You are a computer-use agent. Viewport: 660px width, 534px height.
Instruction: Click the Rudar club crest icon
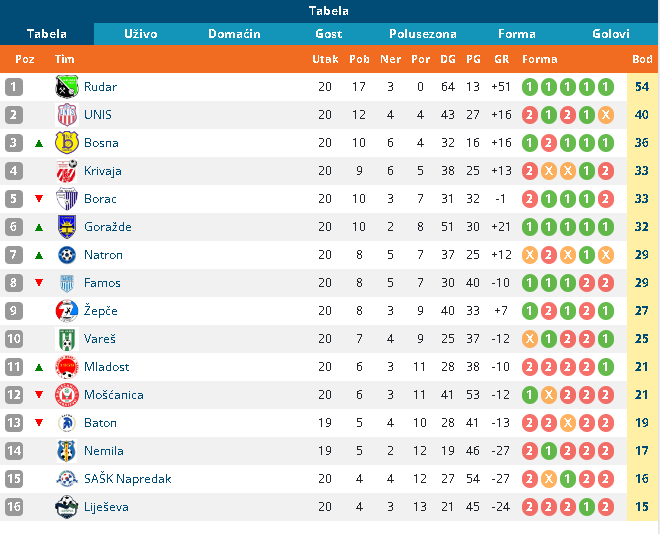66,87
